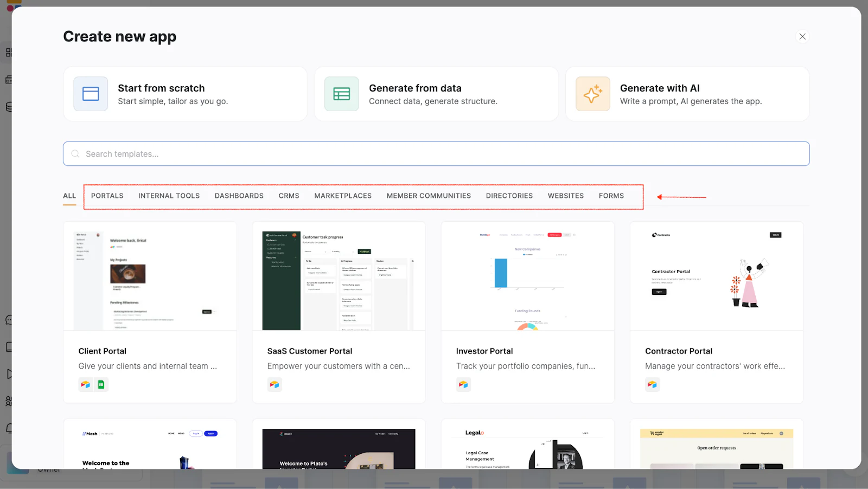868x489 pixels.
Task: Open the Mesh template thumbnail
Action: point(150,444)
